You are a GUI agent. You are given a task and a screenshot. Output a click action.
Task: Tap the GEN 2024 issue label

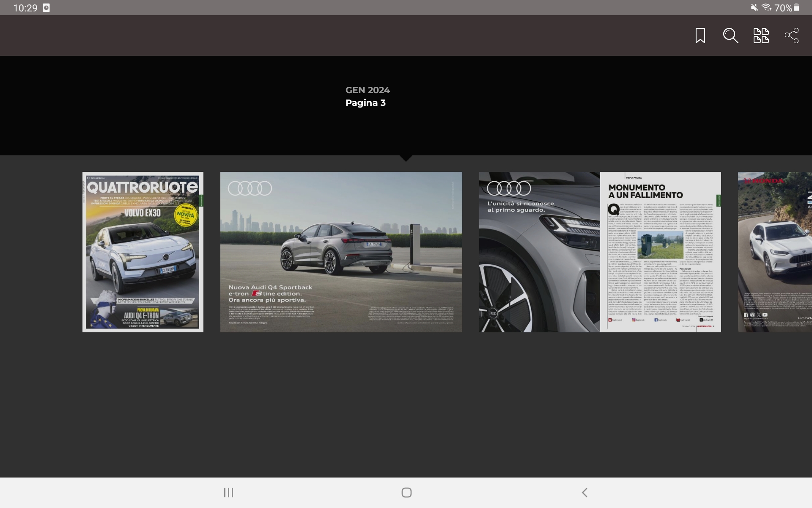367,90
